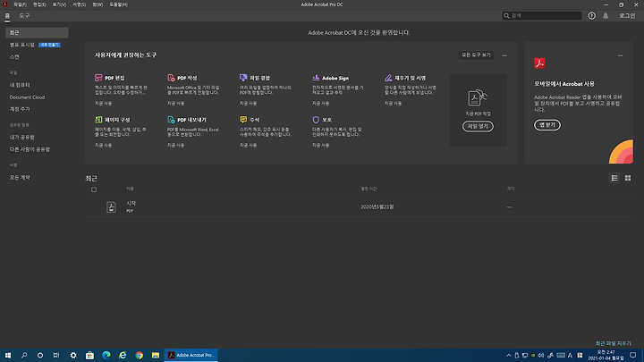
Task: Show hidden system tray icons
Action: pyautogui.click(x=508, y=356)
